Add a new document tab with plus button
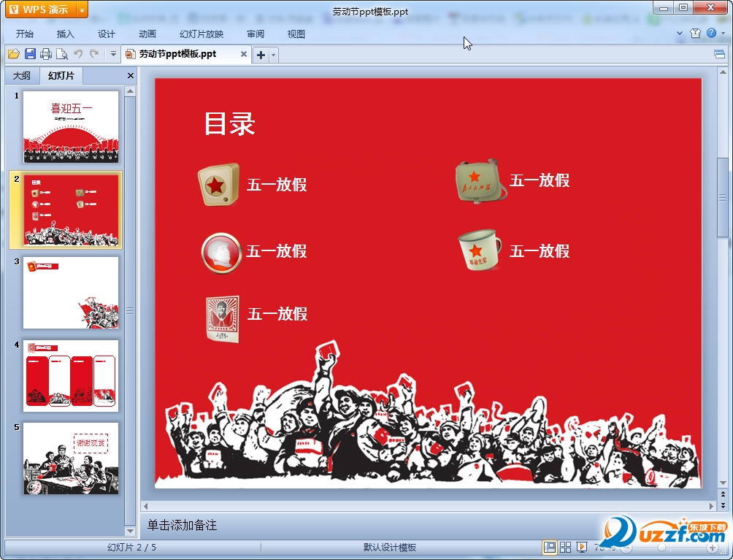Image resolution: width=733 pixels, height=560 pixels. [261, 55]
